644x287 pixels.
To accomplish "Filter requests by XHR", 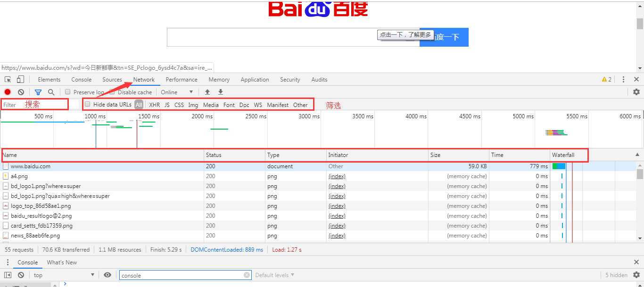I will 154,105.
